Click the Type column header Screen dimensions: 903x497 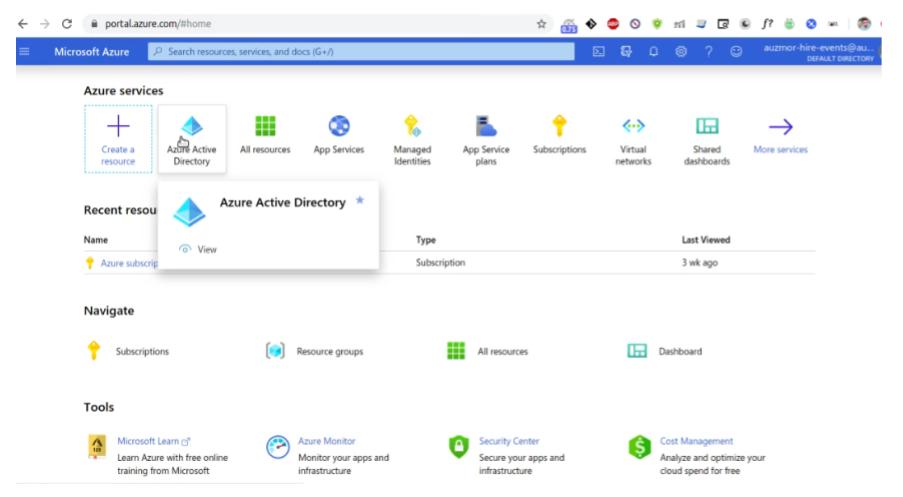click(426, 240)
